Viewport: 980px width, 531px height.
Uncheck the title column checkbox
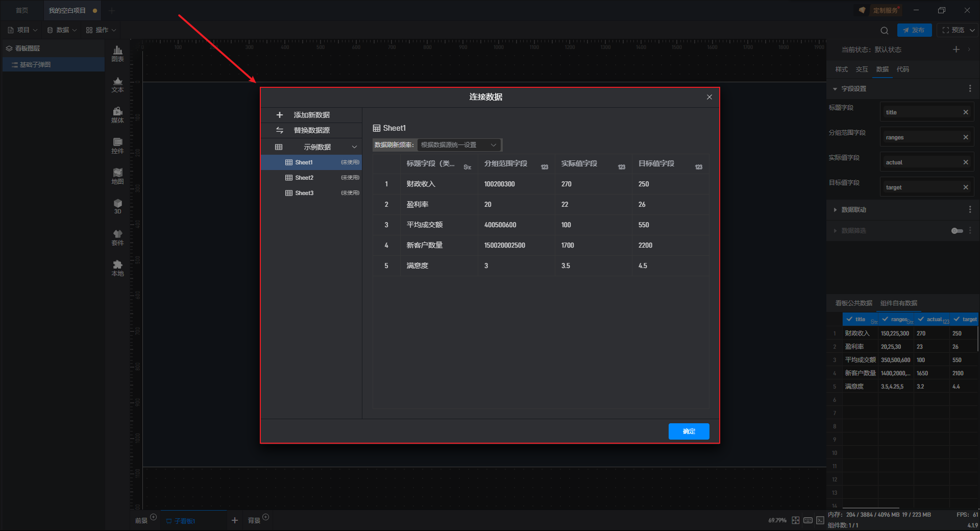[849, 319]
